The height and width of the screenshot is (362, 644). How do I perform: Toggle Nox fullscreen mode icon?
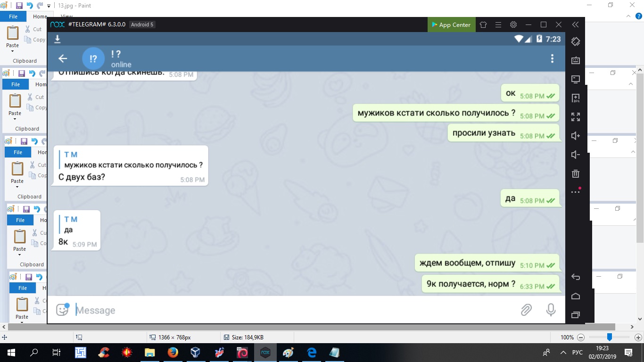[x=575, y=117]
